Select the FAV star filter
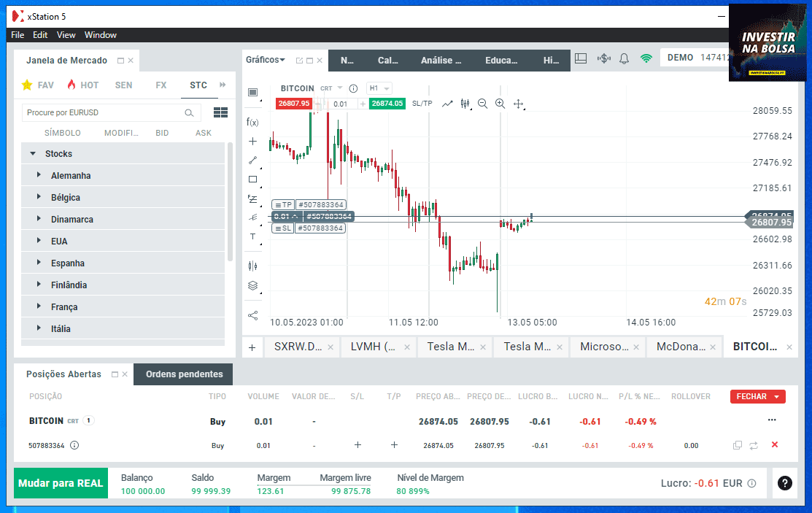This screenshot has width=812, height=513. click(x=38, y=85)
